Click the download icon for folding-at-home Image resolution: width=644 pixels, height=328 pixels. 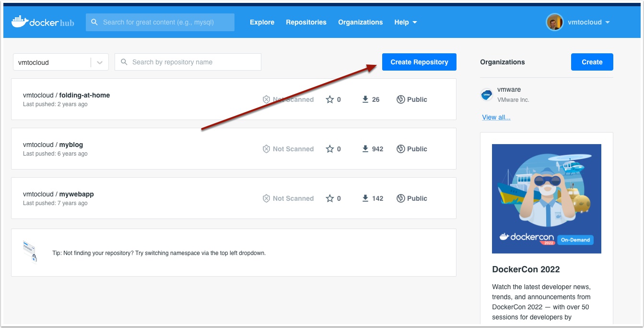click(365, 99)
